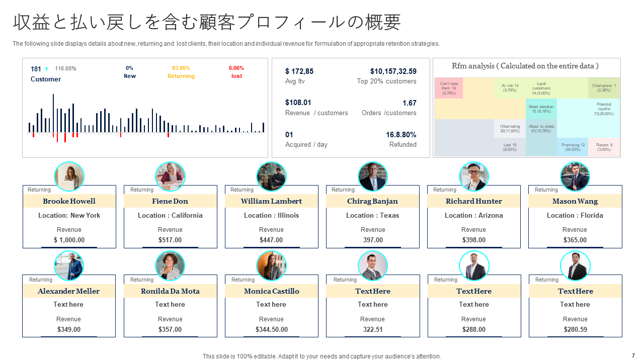Select the photo above the $280.59 card
This screenshot has width=644, height=362.
pyautogui.click(x=575, y=265)
